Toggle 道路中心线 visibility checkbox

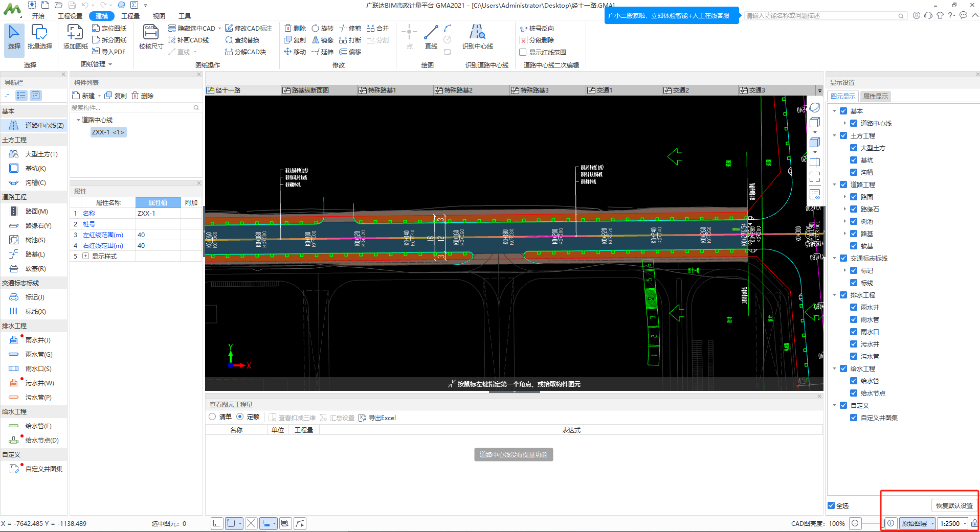[x=853, y=123]
